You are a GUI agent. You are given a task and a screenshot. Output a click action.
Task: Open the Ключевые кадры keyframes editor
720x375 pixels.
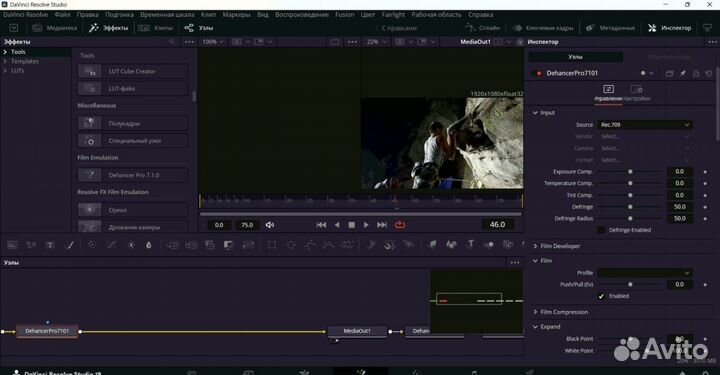tap(543, 28)
